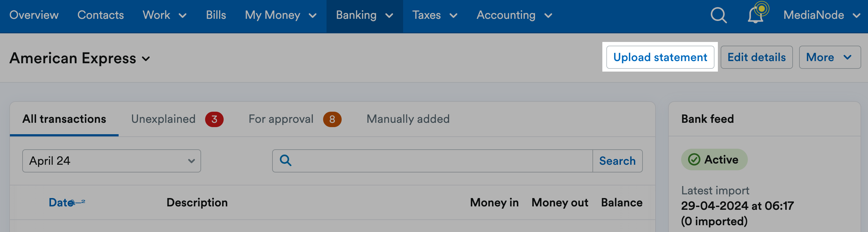Open Edit details for this account
Image resolution: width=868 pixels, height=232 pixels.
click(x=756, y=57)
